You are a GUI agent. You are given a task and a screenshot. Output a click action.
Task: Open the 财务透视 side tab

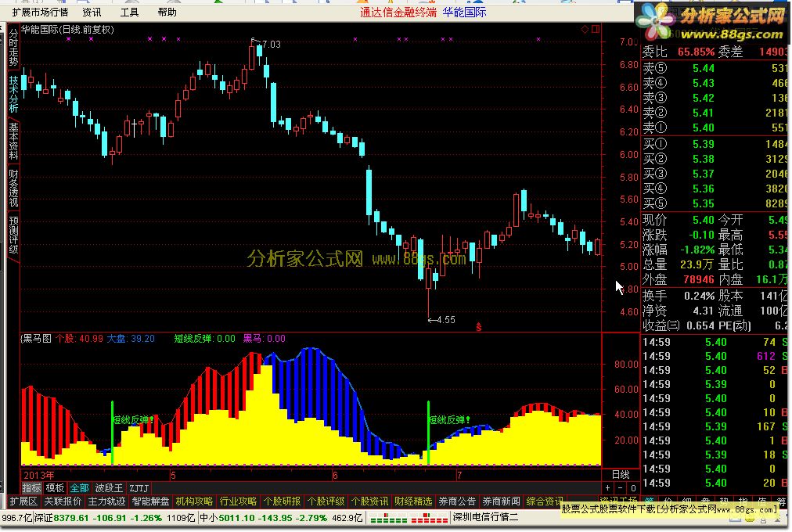point(13,189)
